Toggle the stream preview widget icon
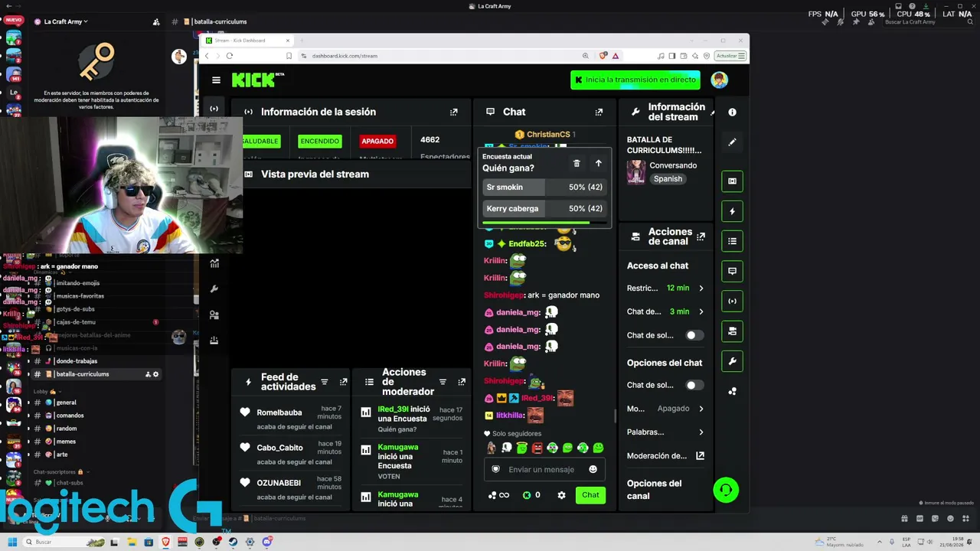 pyautogui.click(x=732, y=181)
